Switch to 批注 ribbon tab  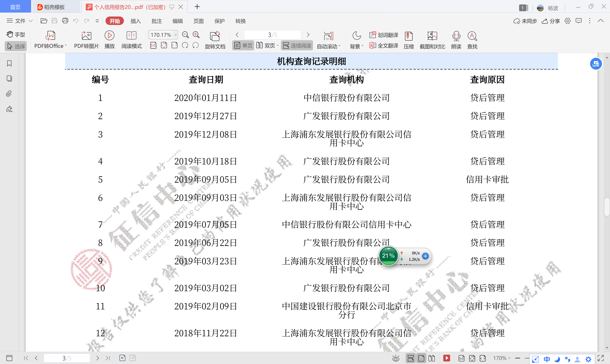[x=157, y=21]
